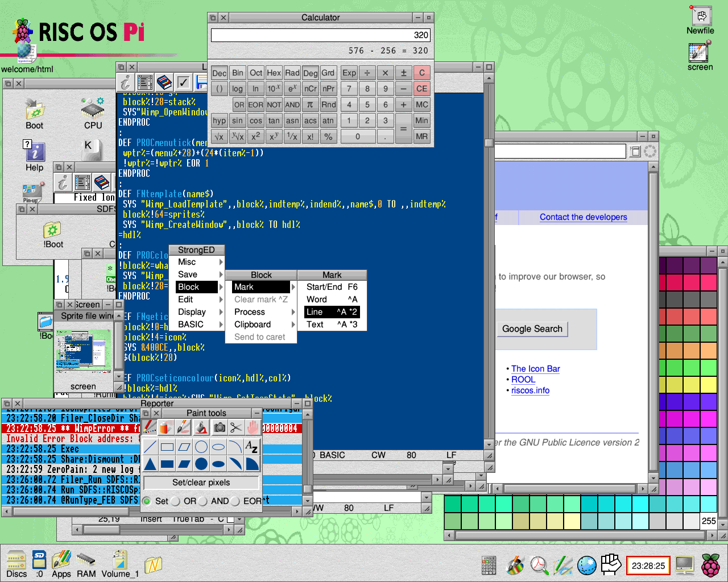Choose the filled rectangle in Paint tools
Screen dimensions: 728x582
pyautogui.click(x=167, y=464)
